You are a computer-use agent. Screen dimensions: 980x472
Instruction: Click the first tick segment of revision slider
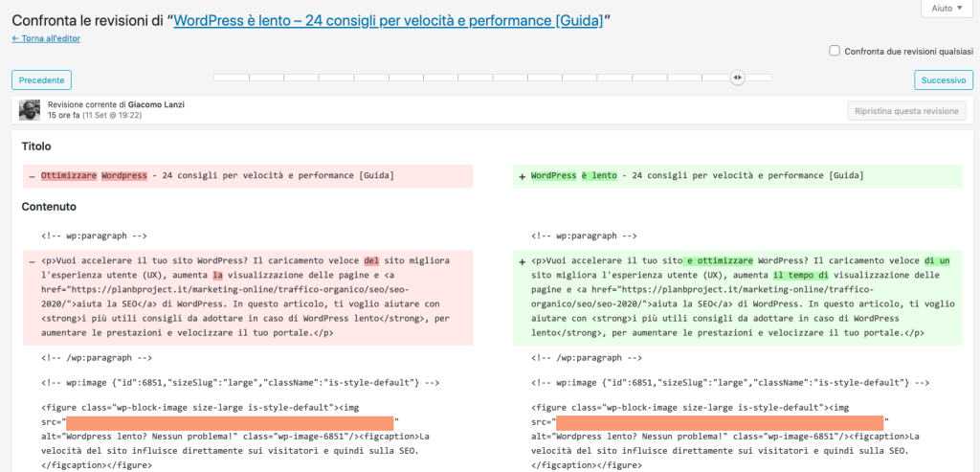(x=232, y=78)
